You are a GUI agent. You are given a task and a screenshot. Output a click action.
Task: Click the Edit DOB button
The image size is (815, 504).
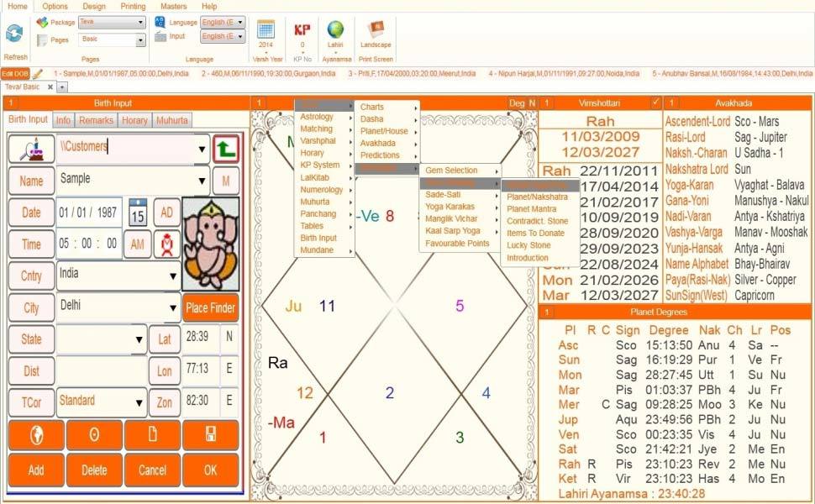15,74
